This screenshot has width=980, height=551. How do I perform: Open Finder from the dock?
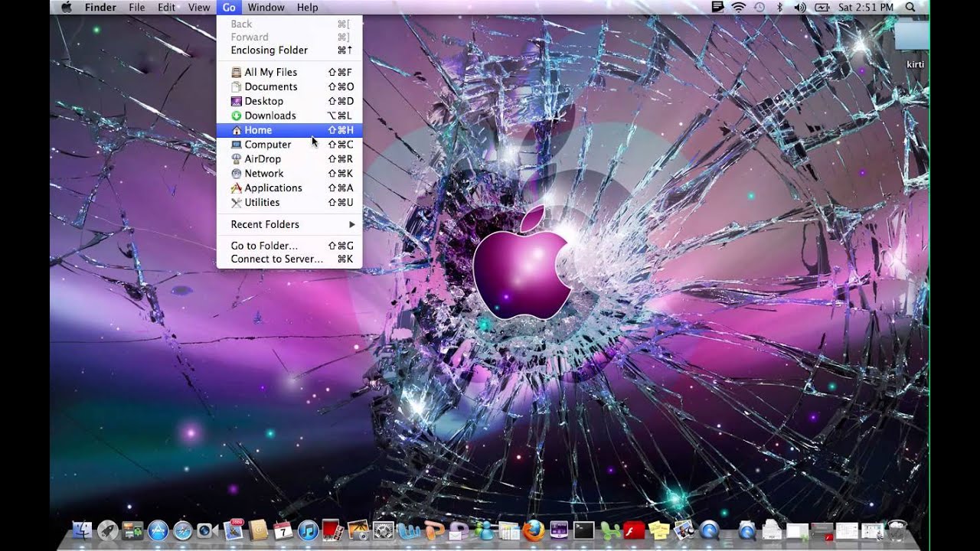click(82, 530)
